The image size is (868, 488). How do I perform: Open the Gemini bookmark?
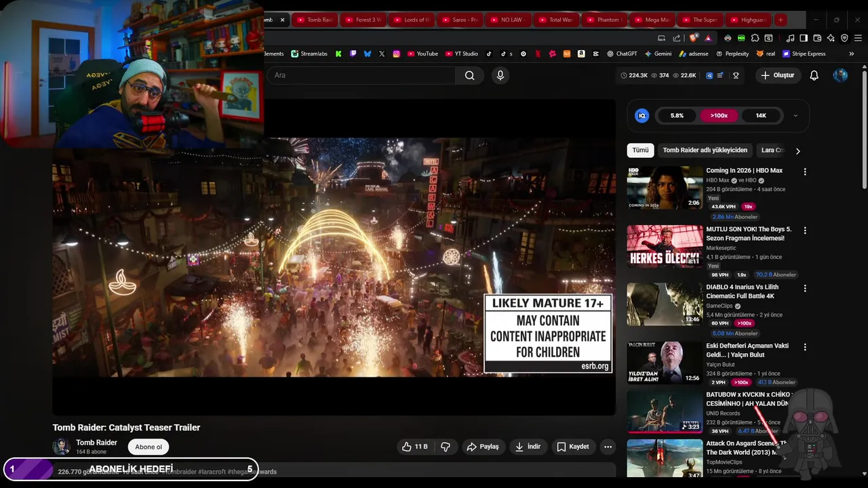(x=658, y=54)
